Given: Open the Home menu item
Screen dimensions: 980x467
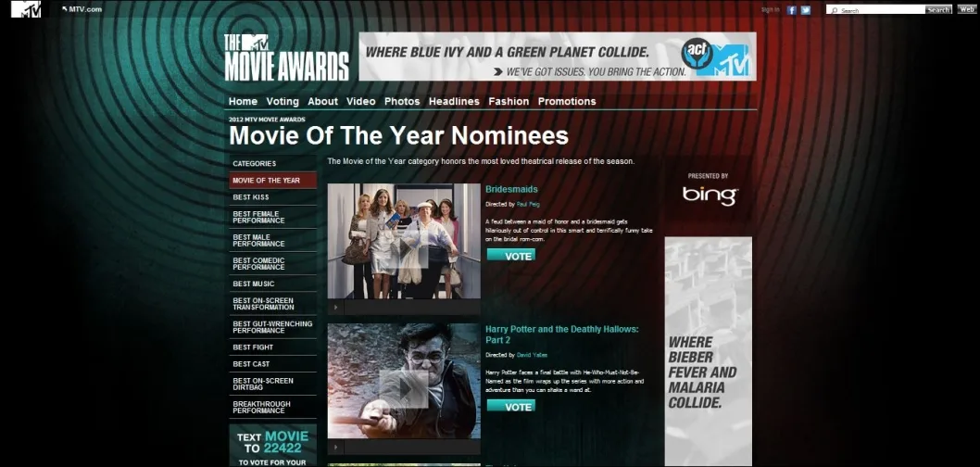Looking at the screenshot, I should point(243,101).
